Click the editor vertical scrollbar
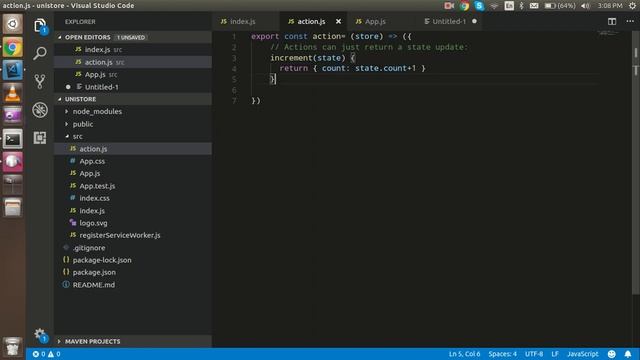Viewport: 640px width, 360px height. point(636,163)
